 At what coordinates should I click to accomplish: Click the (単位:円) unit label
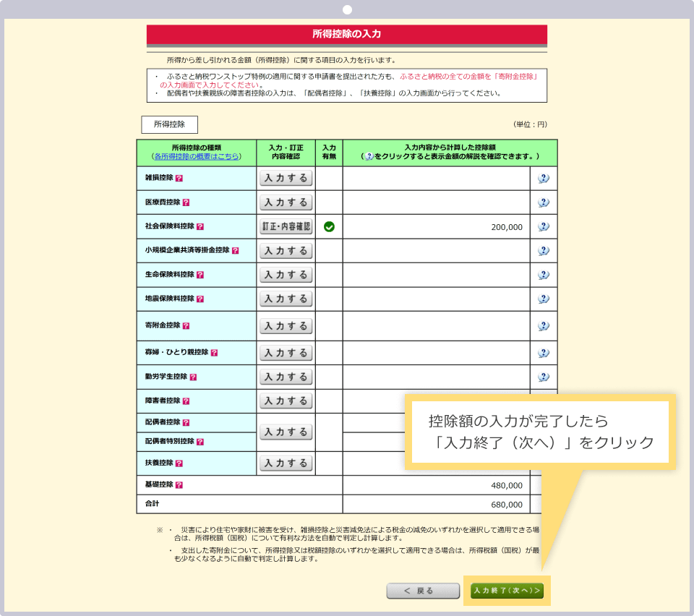tap(530, 124)
